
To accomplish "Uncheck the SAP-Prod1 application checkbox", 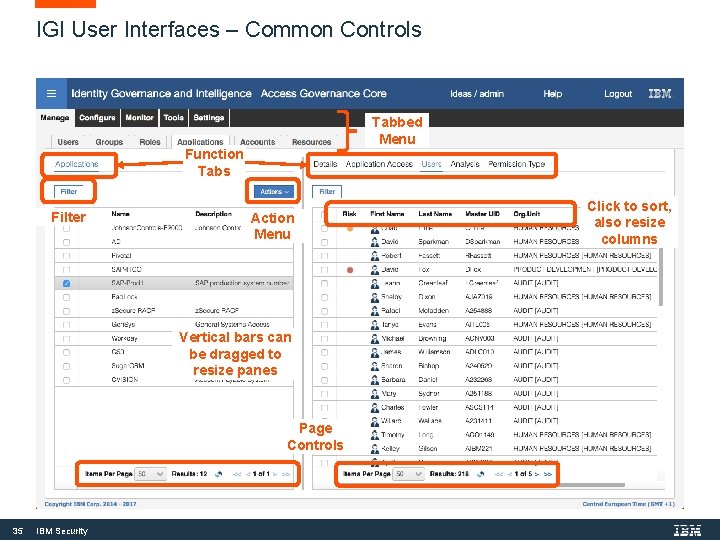I will 67,283.
